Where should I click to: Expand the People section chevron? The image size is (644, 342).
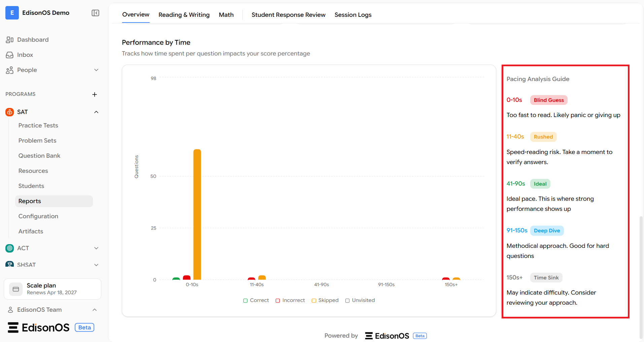point(96,70)
